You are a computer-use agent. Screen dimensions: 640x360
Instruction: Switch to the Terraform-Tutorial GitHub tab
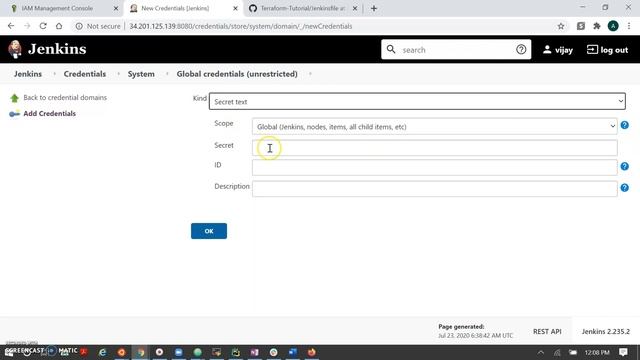(x=302, y=8)
